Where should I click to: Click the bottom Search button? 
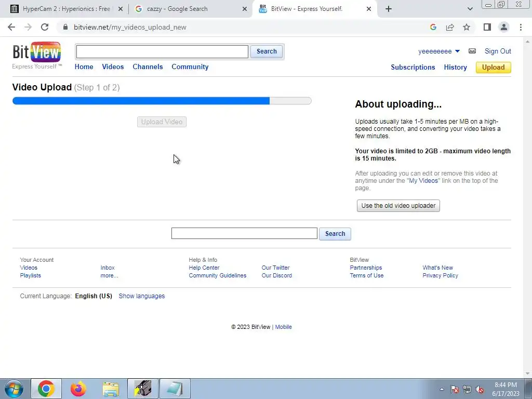pyautogui.click(x=335, y=234)
